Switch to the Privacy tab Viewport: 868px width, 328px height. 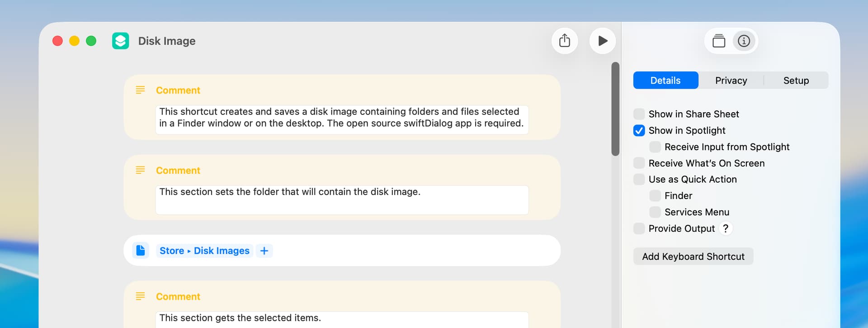point(731,81)
